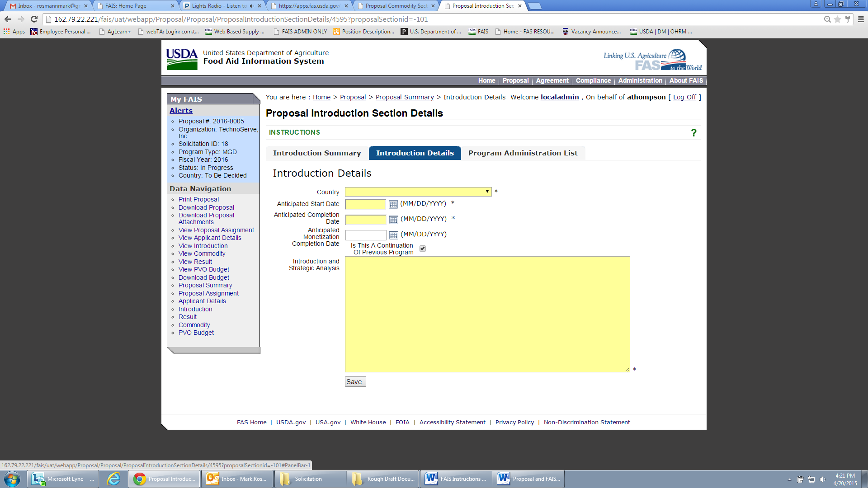Open the Proposal navigation menu

[515, 80]
